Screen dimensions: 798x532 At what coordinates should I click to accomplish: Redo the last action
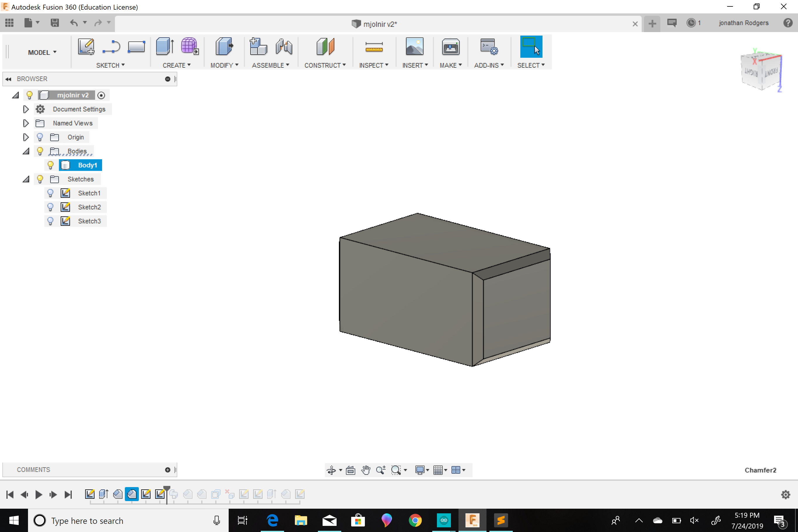click(x=98, y=23)
